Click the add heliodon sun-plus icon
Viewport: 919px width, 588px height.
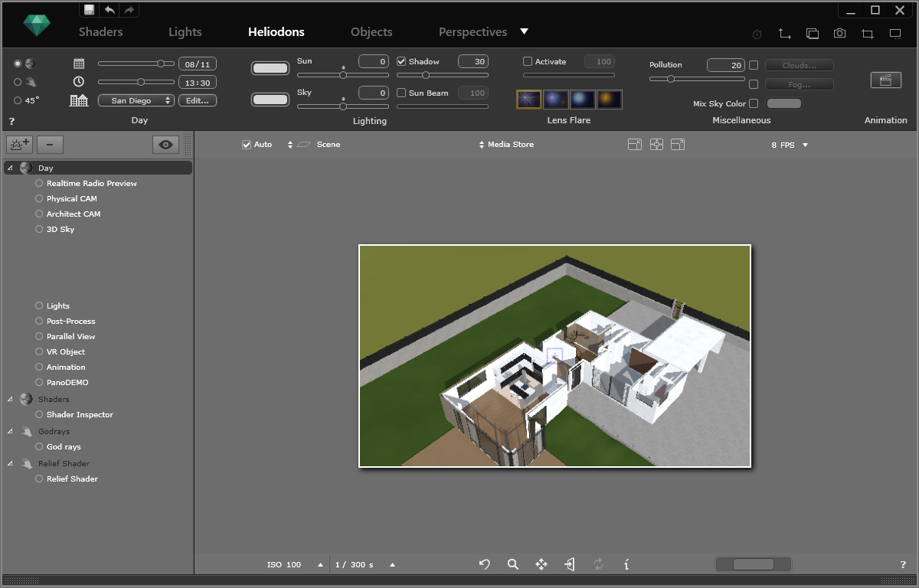[19, 144]
